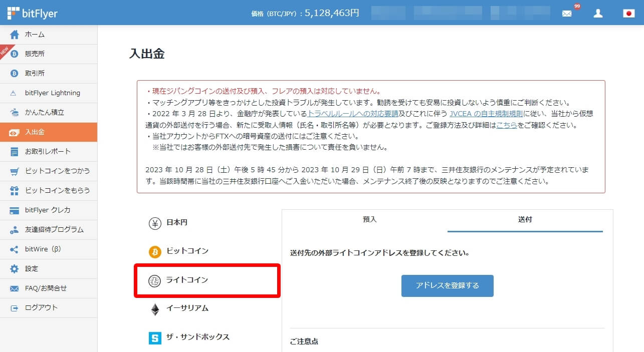
Task: Open トラベルルールへの対応要請 link
Action: [353, 114]
